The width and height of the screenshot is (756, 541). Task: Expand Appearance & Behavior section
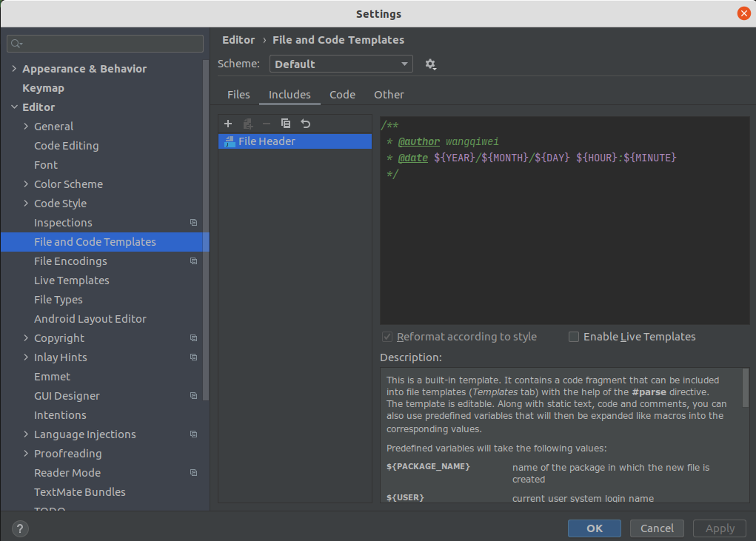[14, 69]
